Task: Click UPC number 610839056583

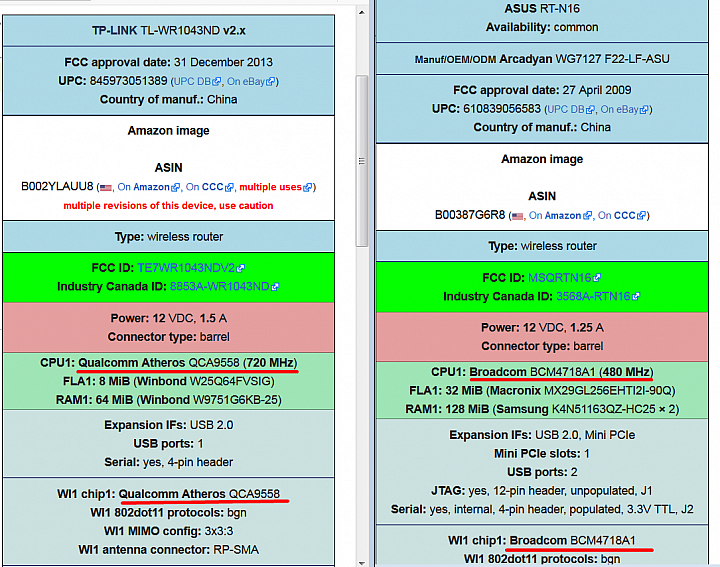Action: (x=502, y=109)
